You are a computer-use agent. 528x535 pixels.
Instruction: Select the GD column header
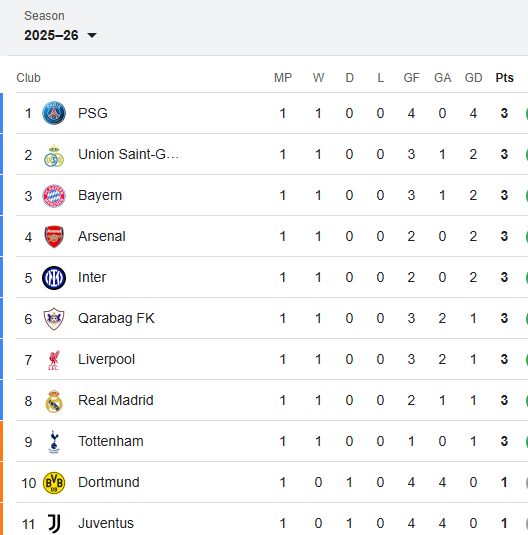coord(473,78)
